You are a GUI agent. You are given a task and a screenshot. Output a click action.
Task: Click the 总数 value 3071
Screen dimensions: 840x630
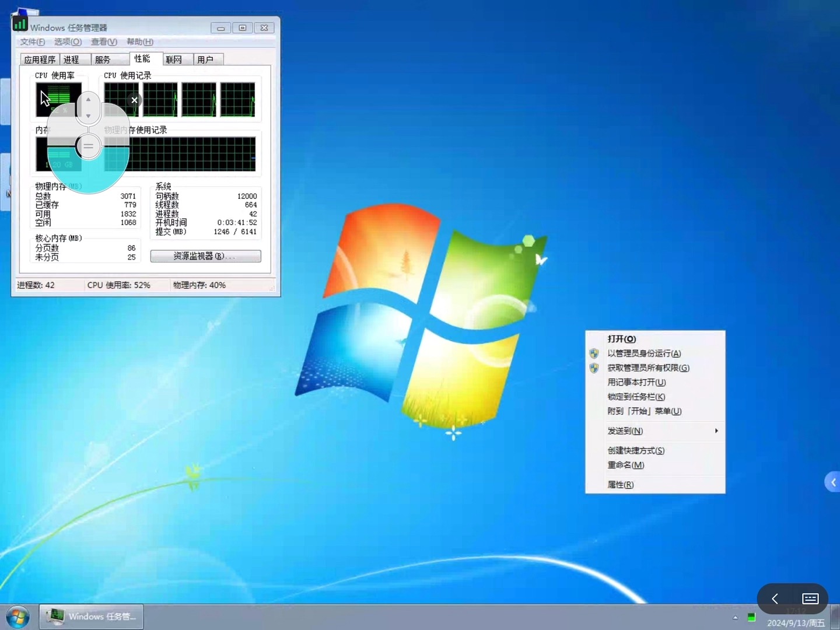click(128, 197)
